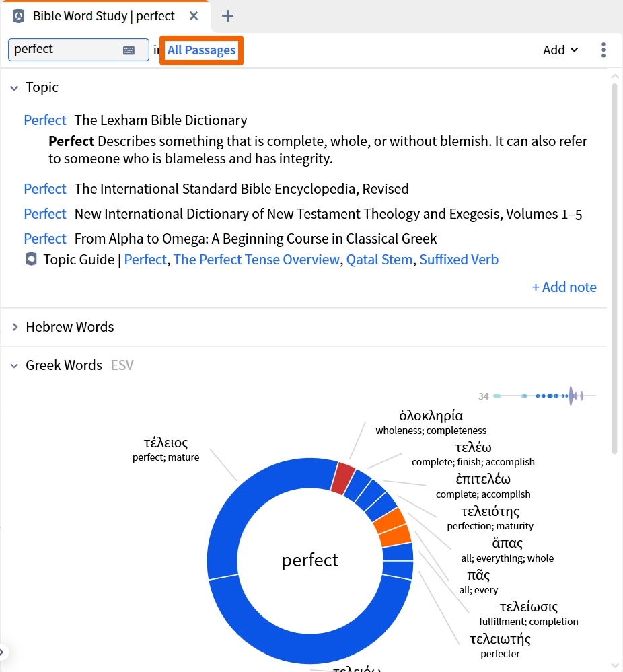Open the Qatal Stem topic guide link
Image resolution: width=623 pixels, height=672 pixels.
[x=379, y=260]
